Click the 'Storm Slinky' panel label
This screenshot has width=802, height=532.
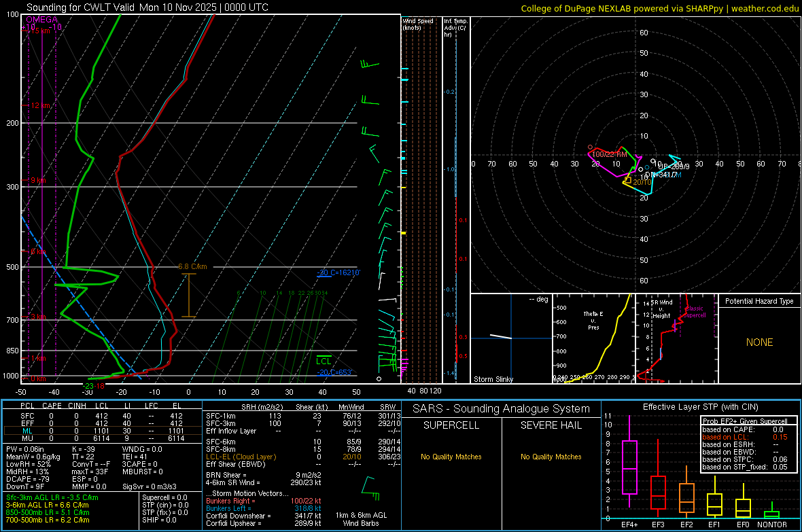[493, 379]
